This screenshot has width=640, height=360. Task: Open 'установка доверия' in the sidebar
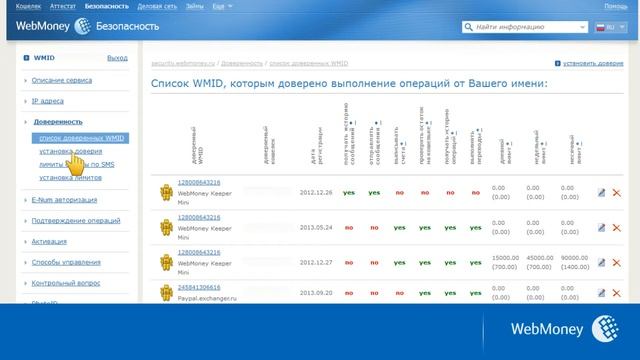71,151
